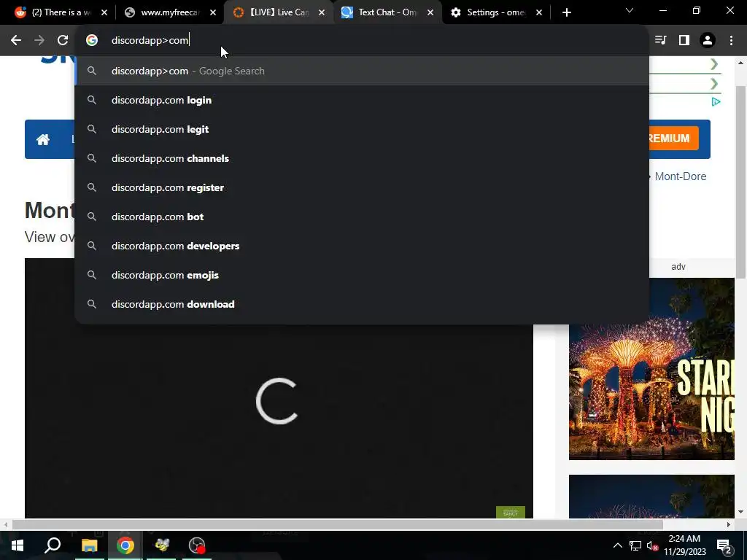The height and width of the screenshot is (560, 747).
Task: Close the Reddit tab
Action: (104, 12)
